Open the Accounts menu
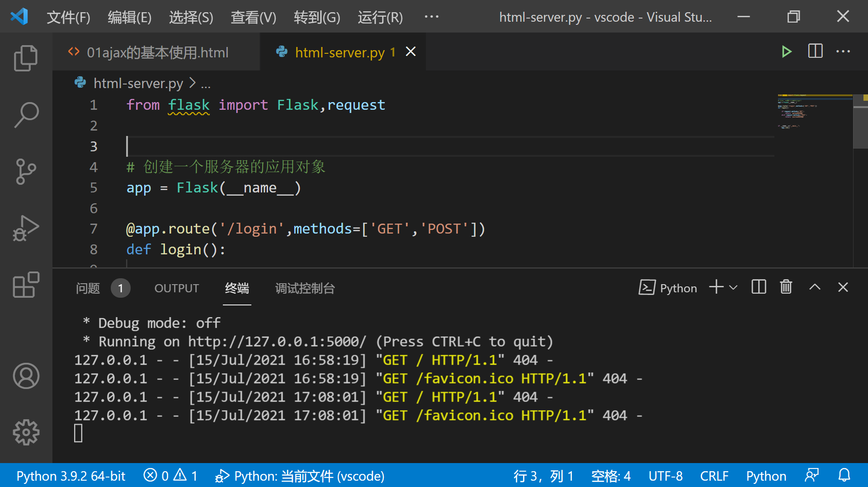The image size is (868, 487). 26,376
